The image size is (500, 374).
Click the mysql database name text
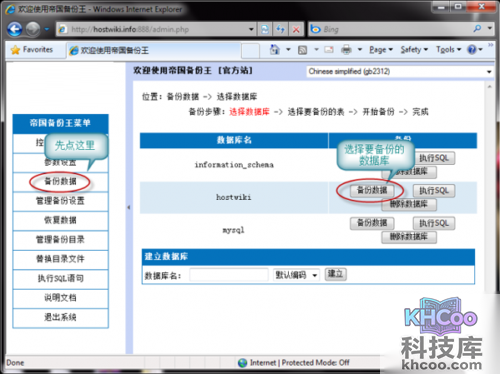[x=233, y=230]
